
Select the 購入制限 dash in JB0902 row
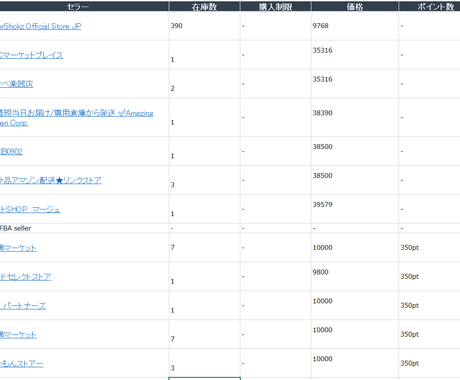(x=243, y=151)
